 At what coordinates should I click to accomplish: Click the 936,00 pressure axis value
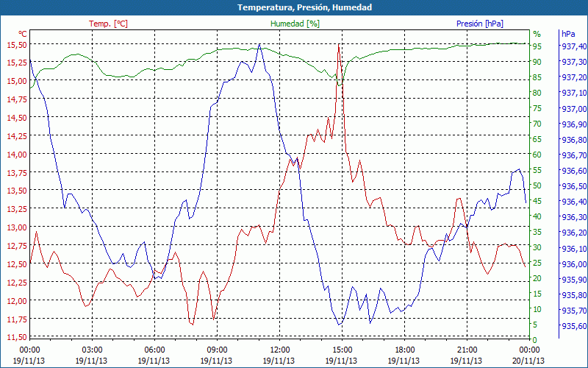pyautogui.click(x=573, y=264)
